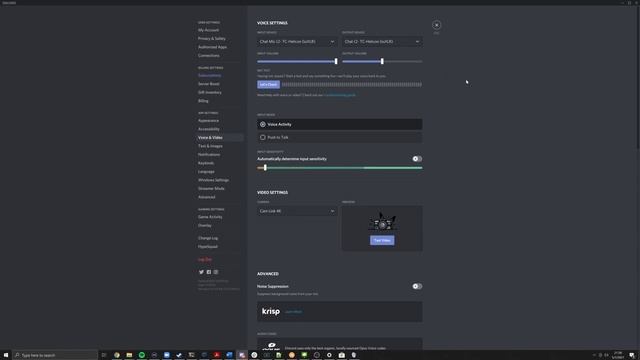Screen dimensions: 640x360
Task: Open Overlay settings
Action: (204, 225)
